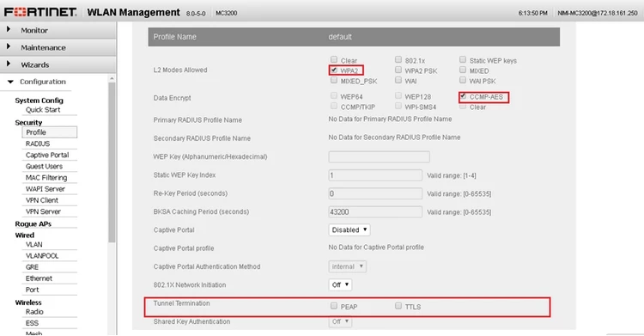Open VLANPOOL page
This screenshot has height=336, width=644.
[x=42, y=256]
